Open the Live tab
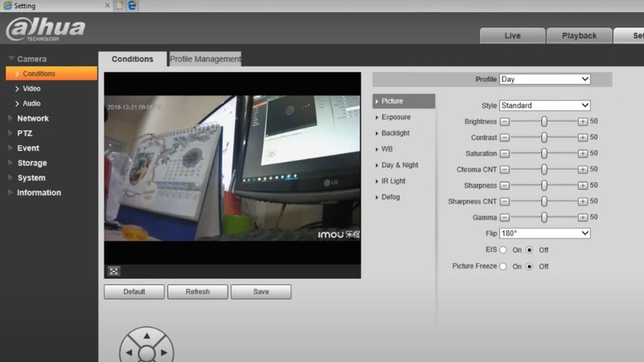This screenshot has height=362, width=644. tap(512, 35)
